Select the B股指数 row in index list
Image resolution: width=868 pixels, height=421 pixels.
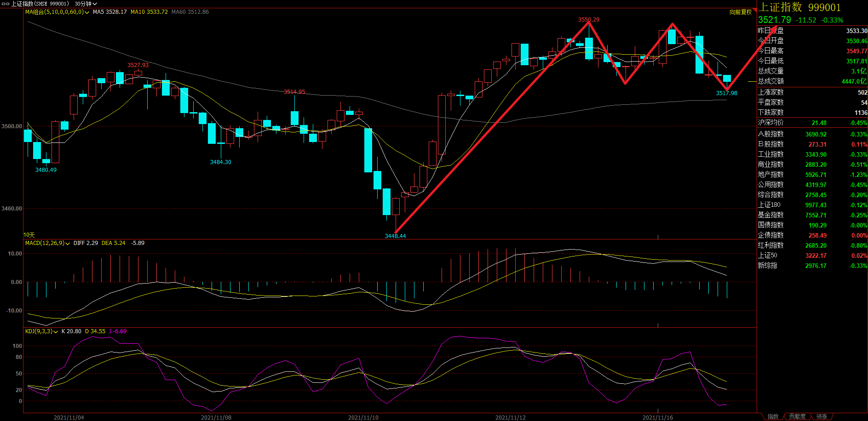click(x=812, y=144)
